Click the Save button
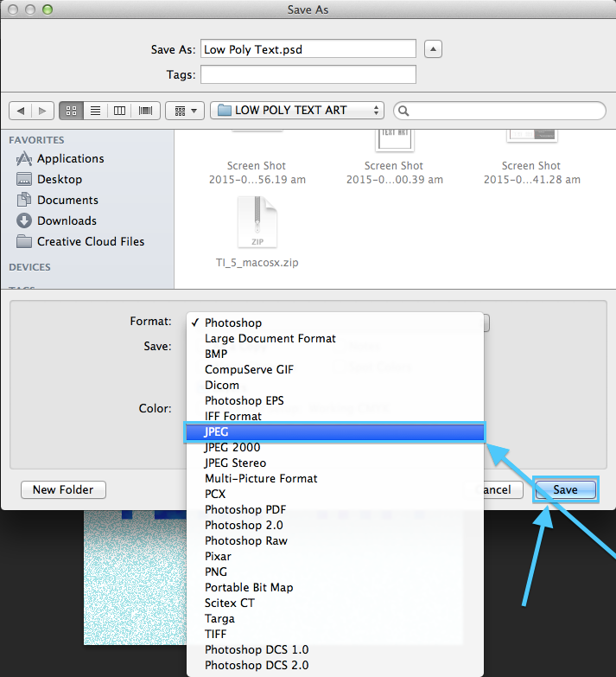This screenshot has width=616, height=677. [566, 489]
